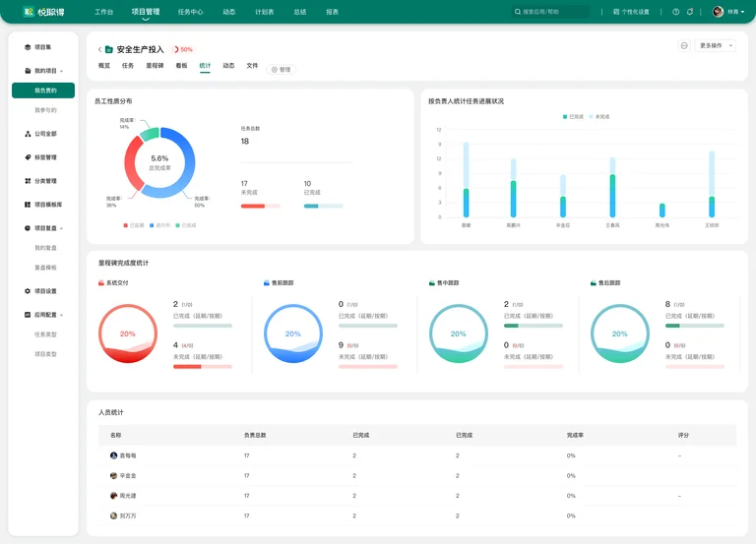
Task: Click the notification bell icon in the top bar
Action: pos(690,12)
